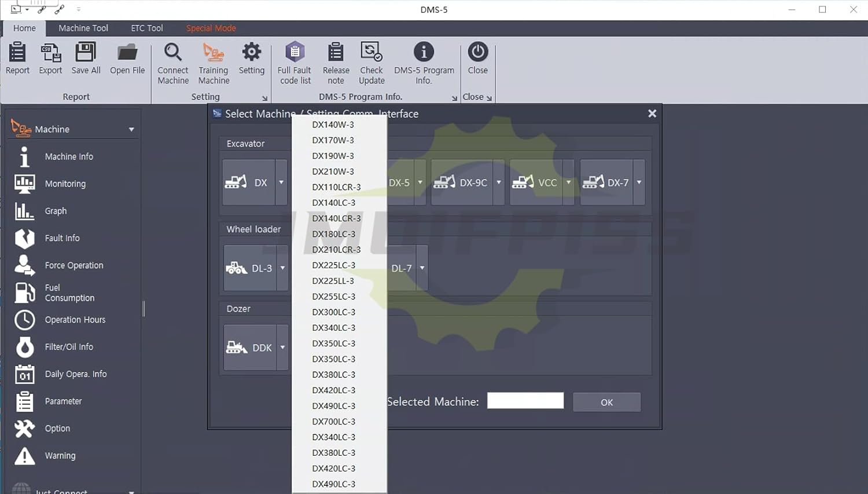This screenshot has height=494, width=868.
Task: Open the Report tool in ribbon
Action: (17, 58)
